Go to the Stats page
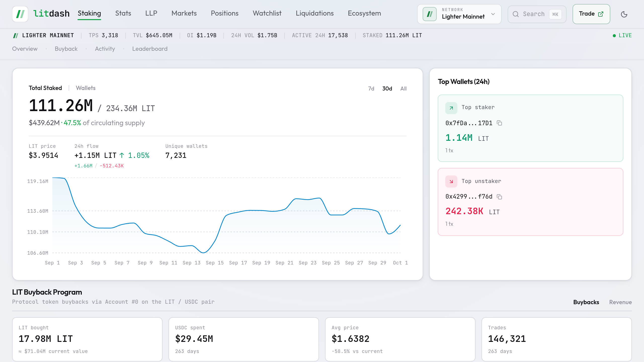644x362 pixels. [123, 13]
